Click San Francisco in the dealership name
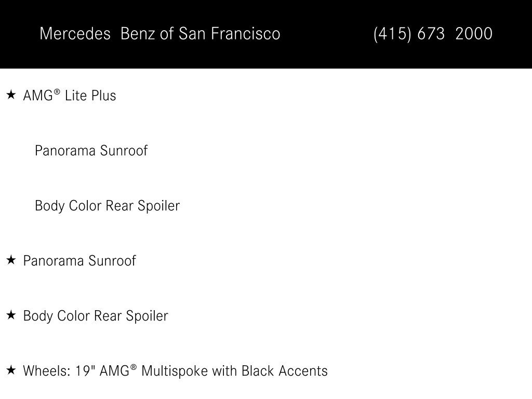Image resolution: width=532 pixels, height=399 pixels. (x=229, y=34)
